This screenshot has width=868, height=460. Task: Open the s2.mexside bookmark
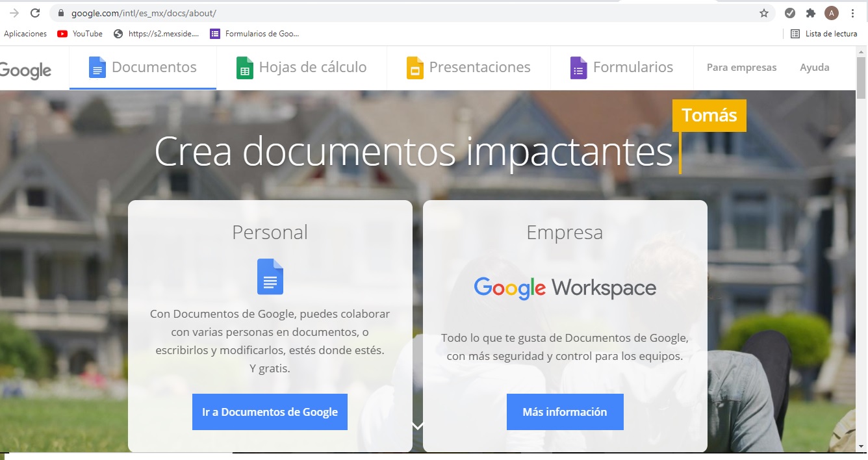[x=156, y=34]
